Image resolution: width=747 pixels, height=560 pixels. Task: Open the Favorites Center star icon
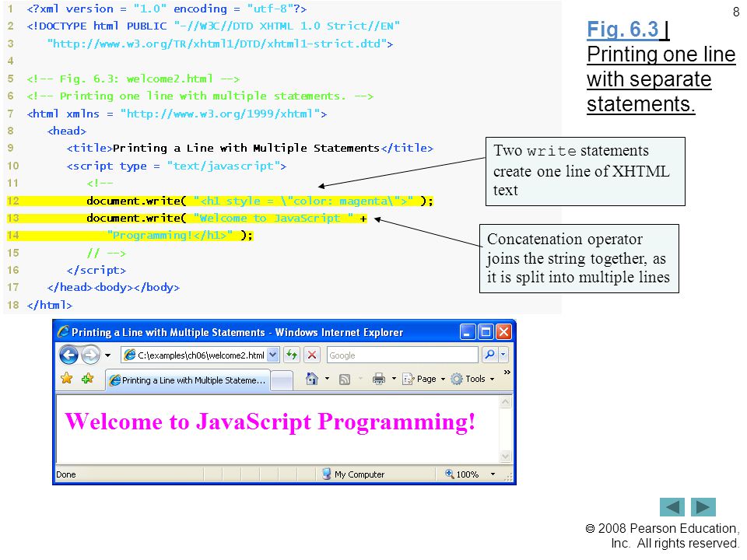(x=67, y=379)
